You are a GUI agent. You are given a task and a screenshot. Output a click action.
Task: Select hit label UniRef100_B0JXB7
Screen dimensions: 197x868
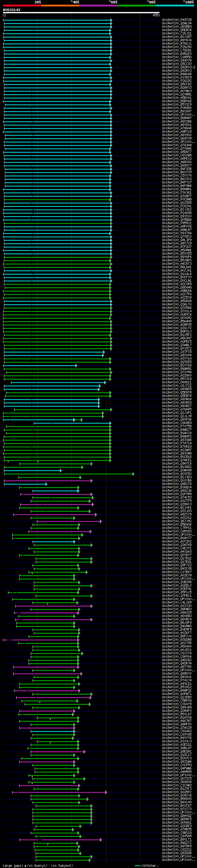pyautogui.click(x=177, y=37)
